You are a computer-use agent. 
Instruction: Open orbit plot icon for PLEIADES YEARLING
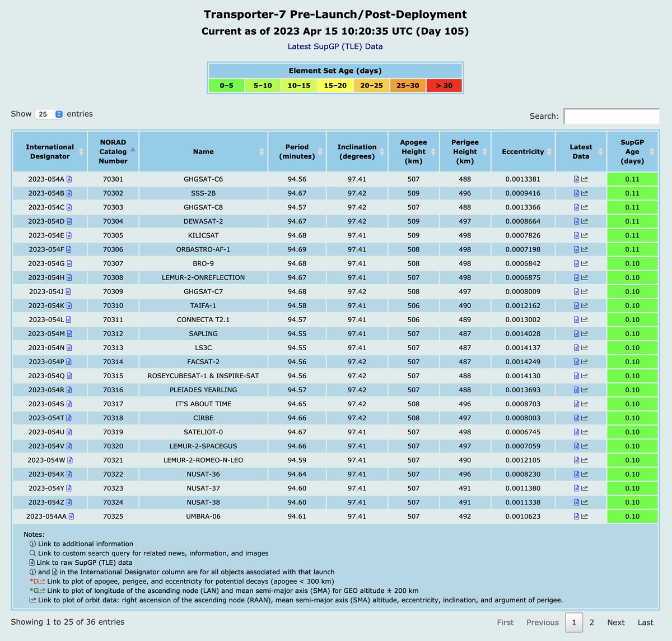point(585,390)
